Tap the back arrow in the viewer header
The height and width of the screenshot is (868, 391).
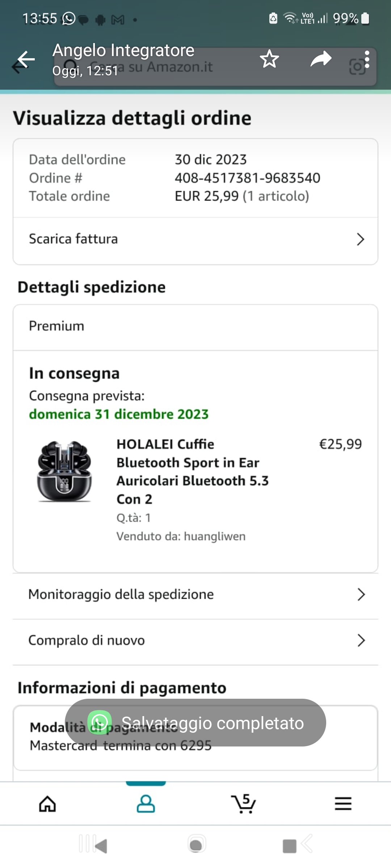pyautogui.click(x=26, y=60)
